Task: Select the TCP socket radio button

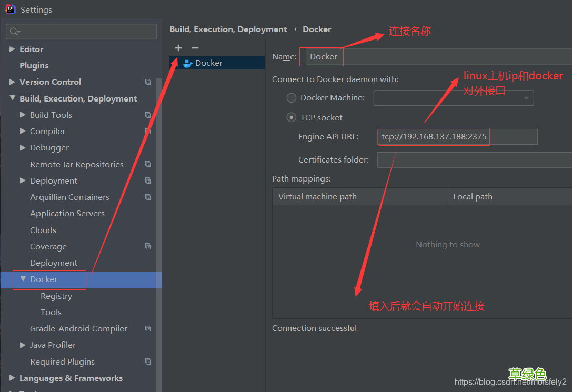Action: click(291, 117)
